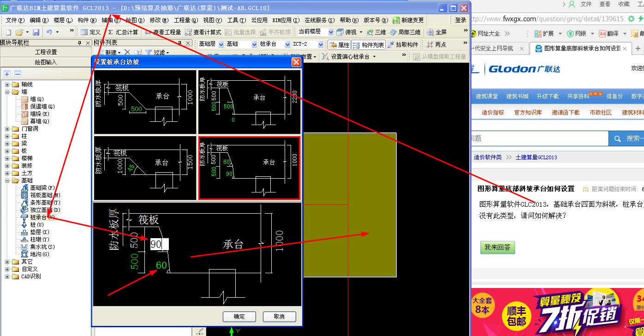This screenshot has width=644, height=336.
Task: Click 拾取构件 pick component tool
Action: pyautogui.click(x=403, y=45)
